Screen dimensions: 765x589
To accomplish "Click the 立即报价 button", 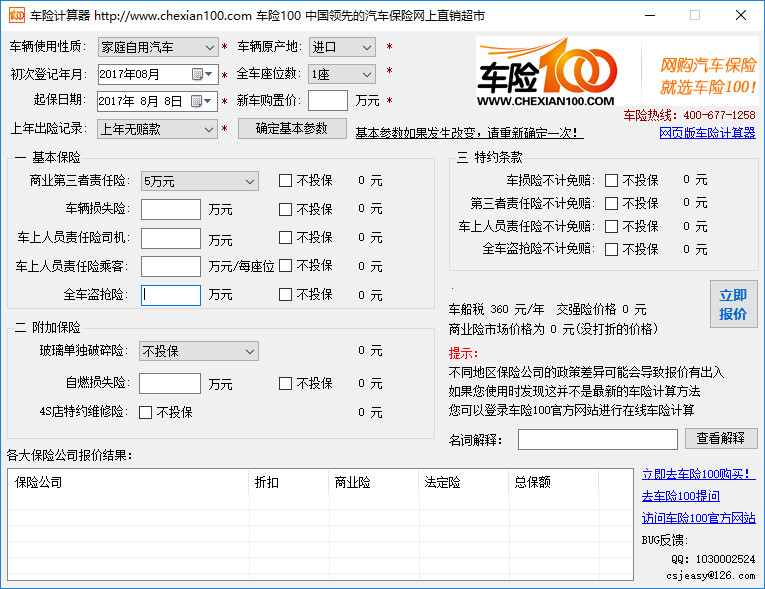I will (733, 304).
